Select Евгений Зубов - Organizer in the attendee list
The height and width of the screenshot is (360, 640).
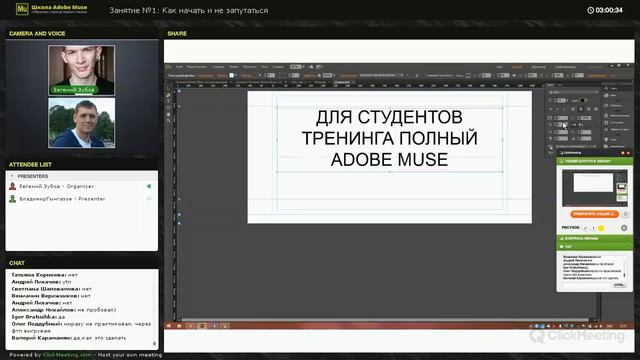pyautogui.click(x=57, y=186)
